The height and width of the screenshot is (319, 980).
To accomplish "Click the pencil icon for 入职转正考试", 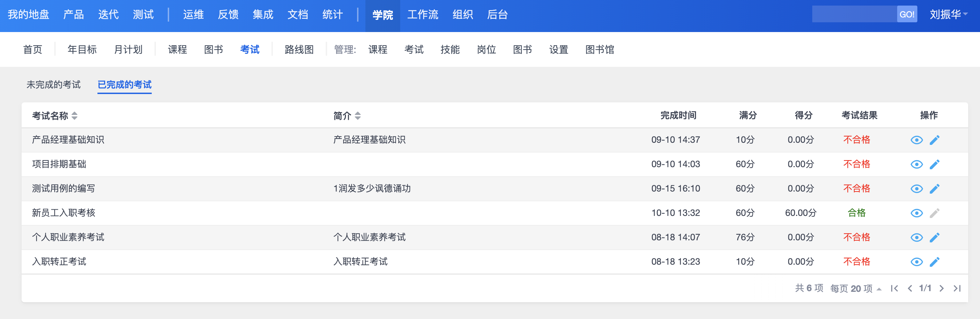I will click(x=934, y=262).
